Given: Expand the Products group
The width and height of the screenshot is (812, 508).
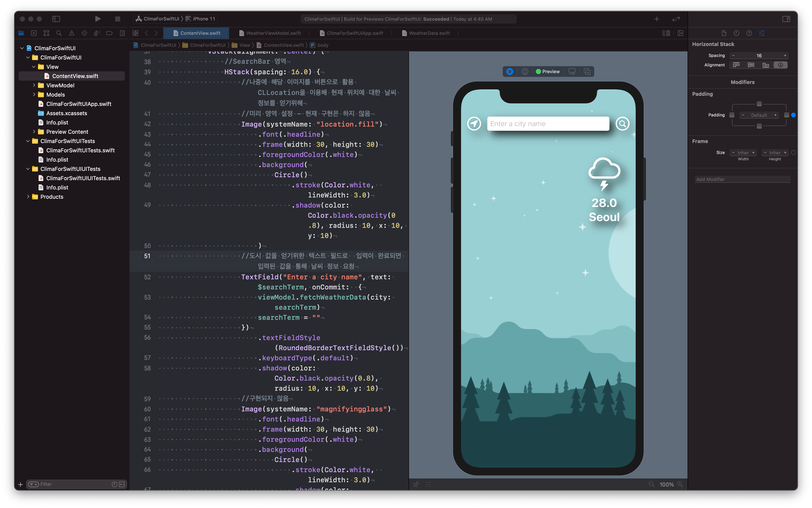Looking at the screenshot, I should (28, 197).
